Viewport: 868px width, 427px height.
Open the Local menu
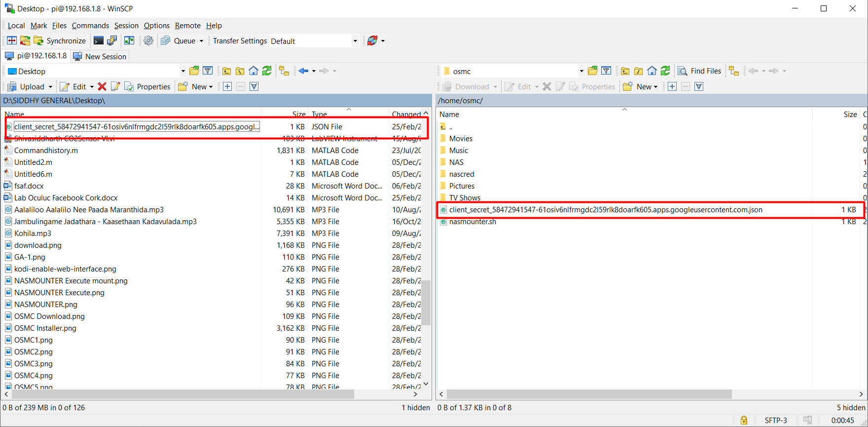click(16, 26)
